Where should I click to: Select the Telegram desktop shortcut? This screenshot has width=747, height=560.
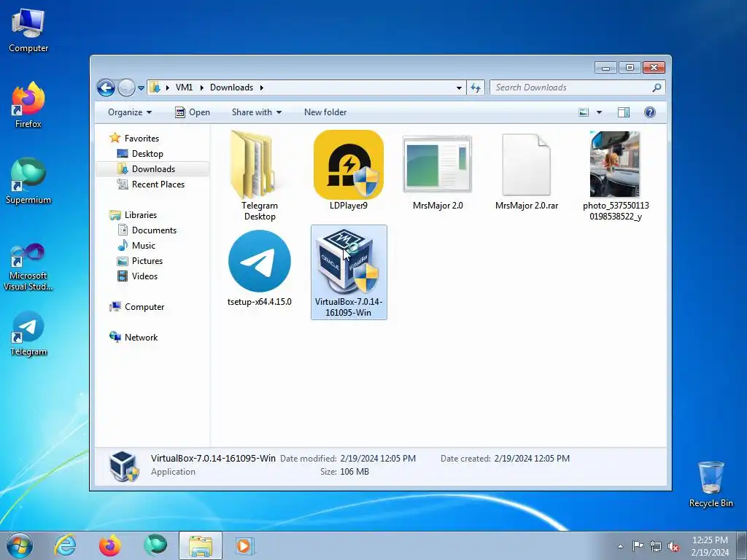tap(28, 333)
